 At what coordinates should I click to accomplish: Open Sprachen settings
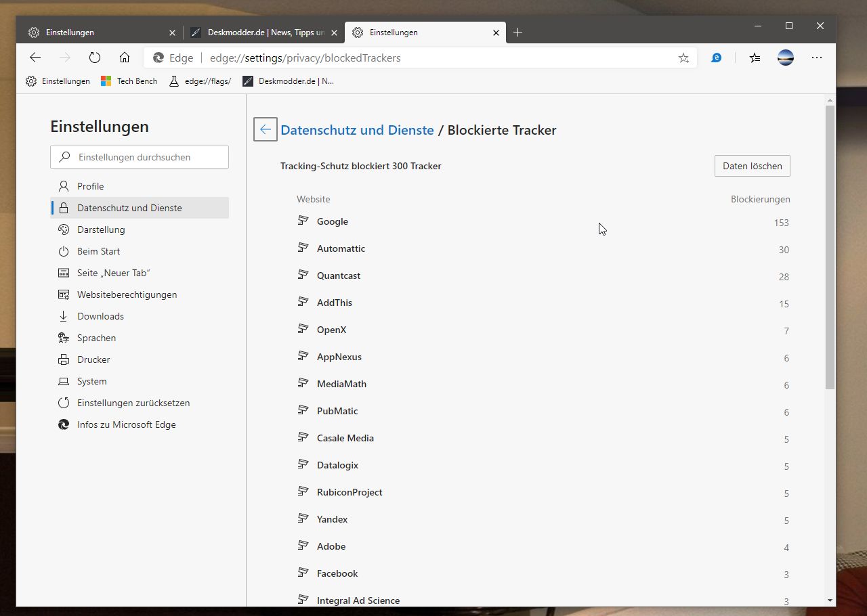140,338
